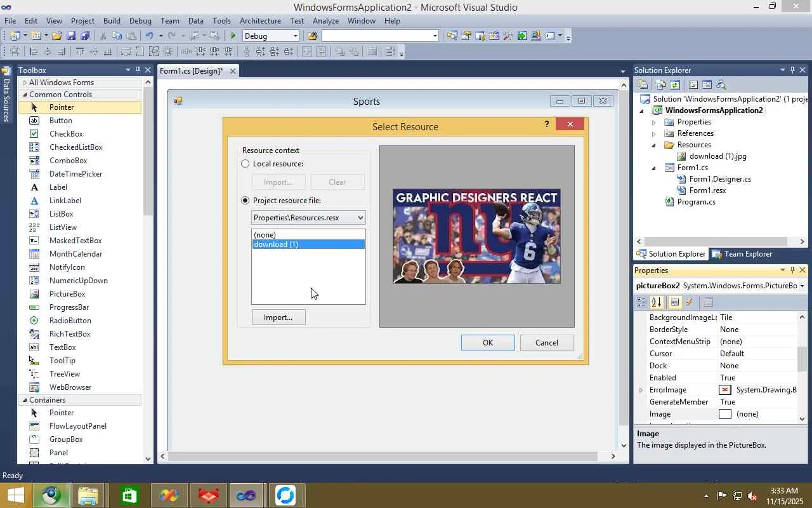Collapse the Resources folder in Solution Explorer
Image resolution: width=812 pixels, height=508 pixels.
tap(654, 145)
